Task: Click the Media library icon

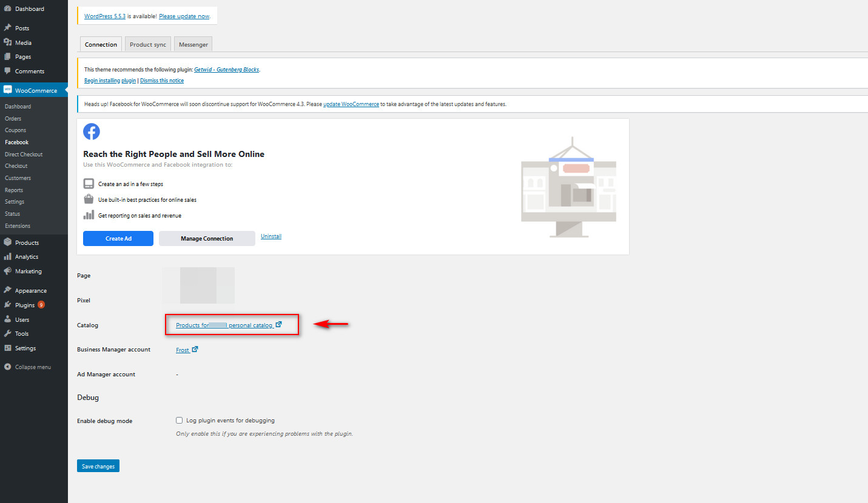Action: coord(7,42)
